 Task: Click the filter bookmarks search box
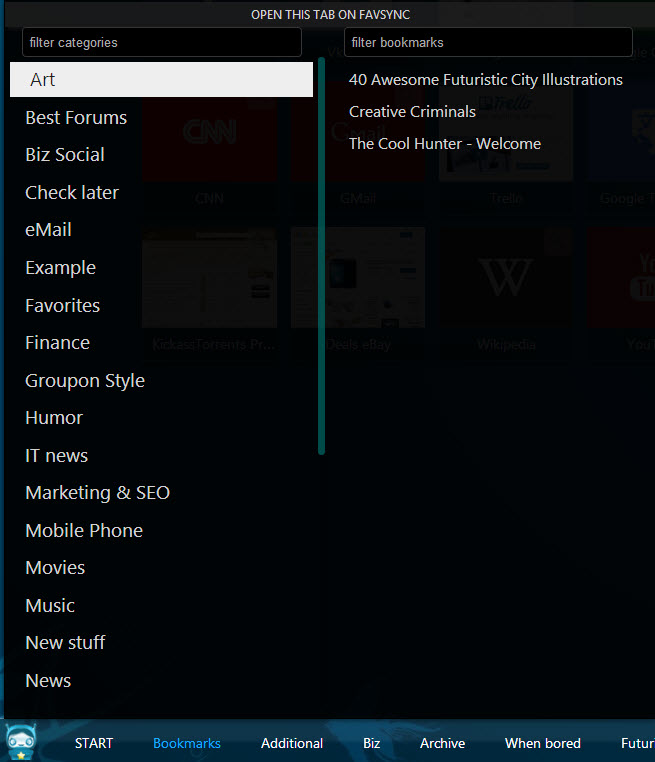click(488, 43)
